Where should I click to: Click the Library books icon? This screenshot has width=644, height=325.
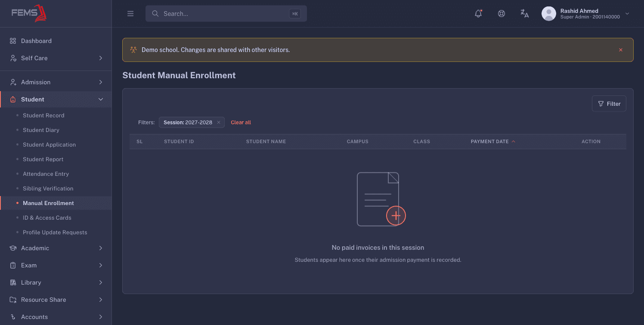coord(13,282)
